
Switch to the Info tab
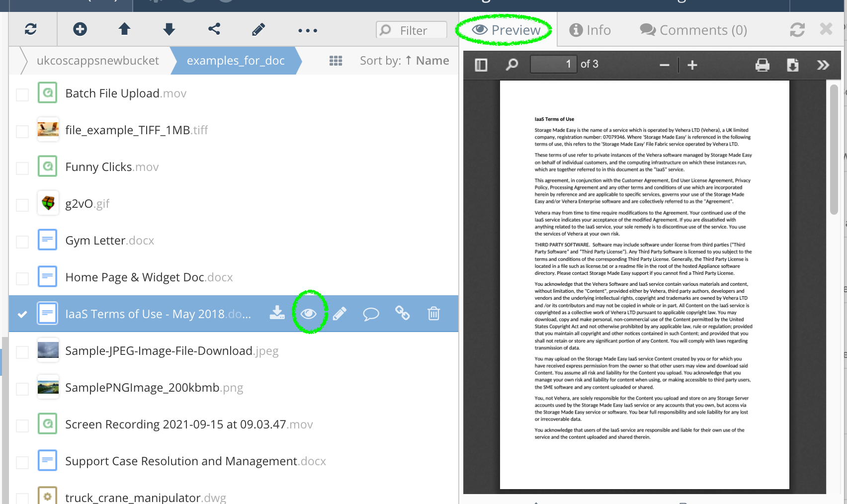click(590, 30)
